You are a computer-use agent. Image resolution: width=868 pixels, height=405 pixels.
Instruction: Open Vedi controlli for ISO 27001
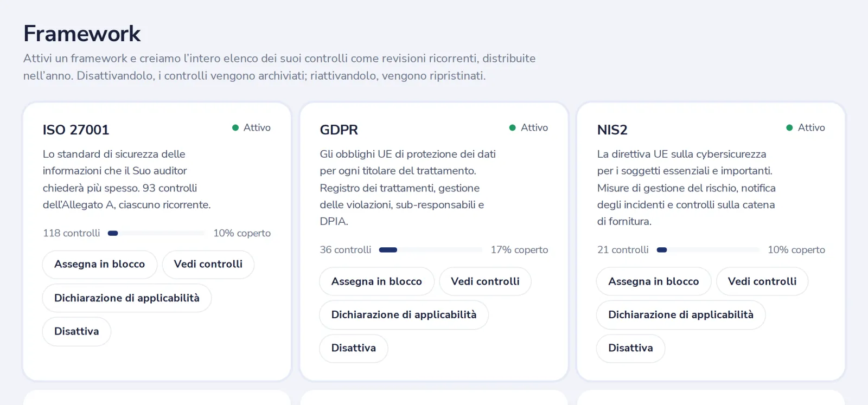pyautogui.click(x=208, y=265)
